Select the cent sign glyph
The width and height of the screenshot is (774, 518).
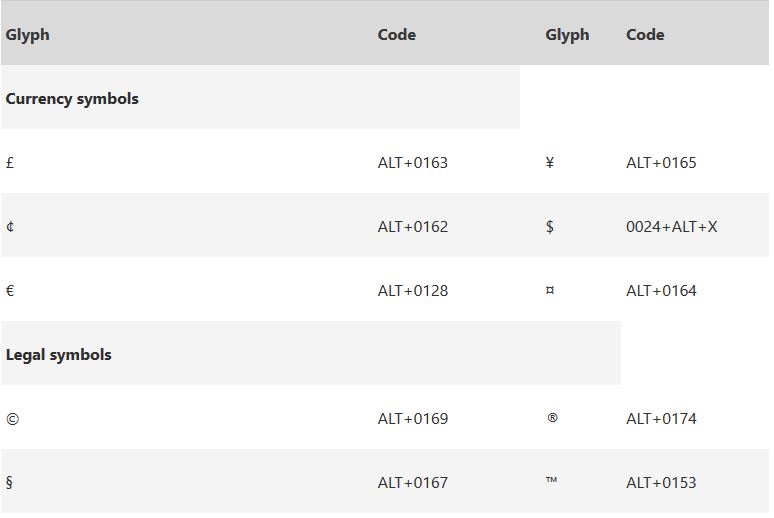pyautogui.click(x=10, y=226)
